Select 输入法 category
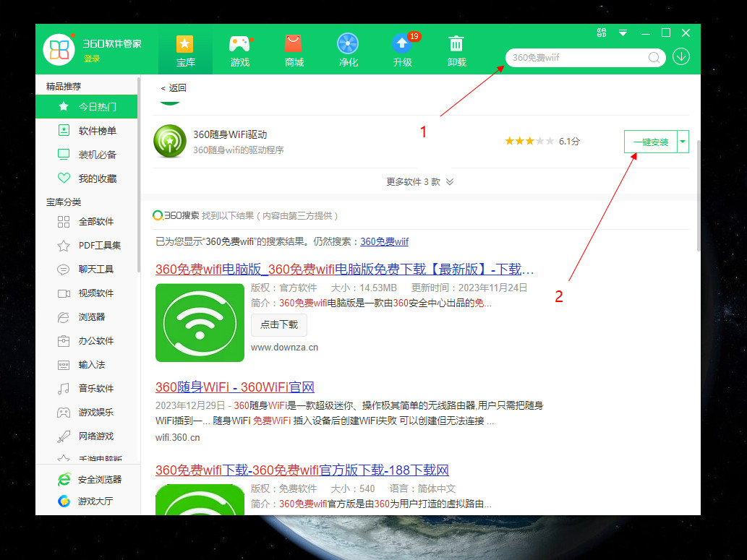Image resolution: width=747 pixels, height=560 pixels. 86,365
